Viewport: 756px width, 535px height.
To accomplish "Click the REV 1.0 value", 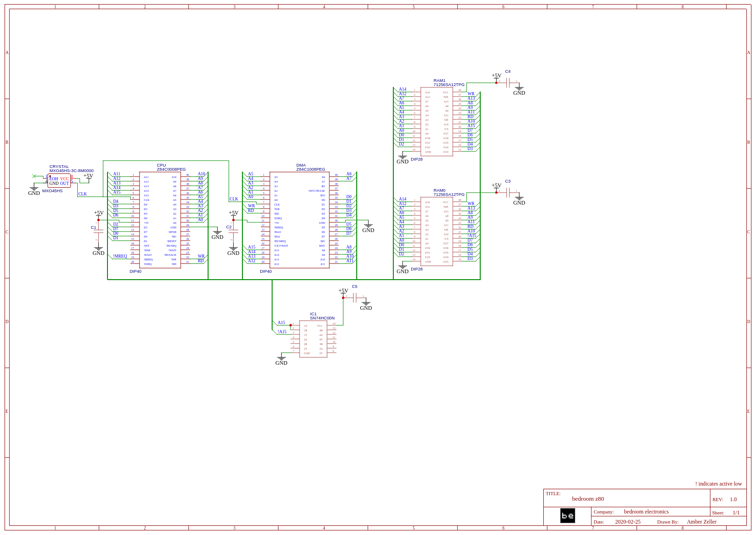I will (x=733, y=499).
